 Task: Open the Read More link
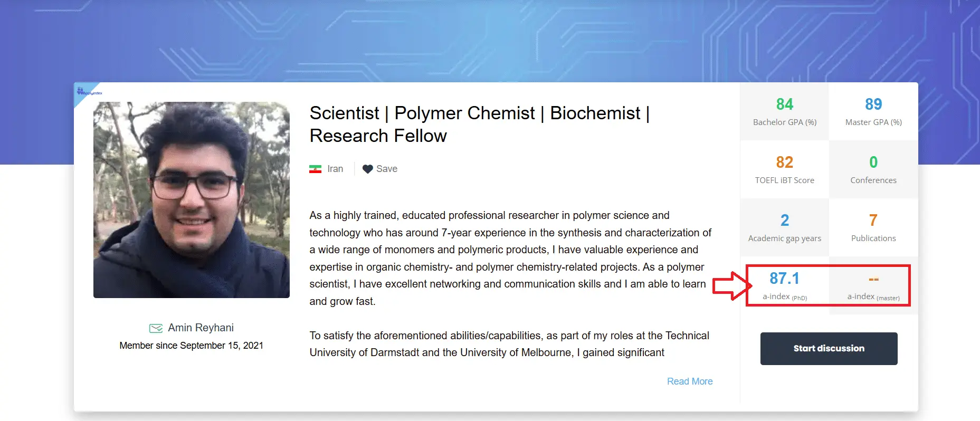click(690, 381)
